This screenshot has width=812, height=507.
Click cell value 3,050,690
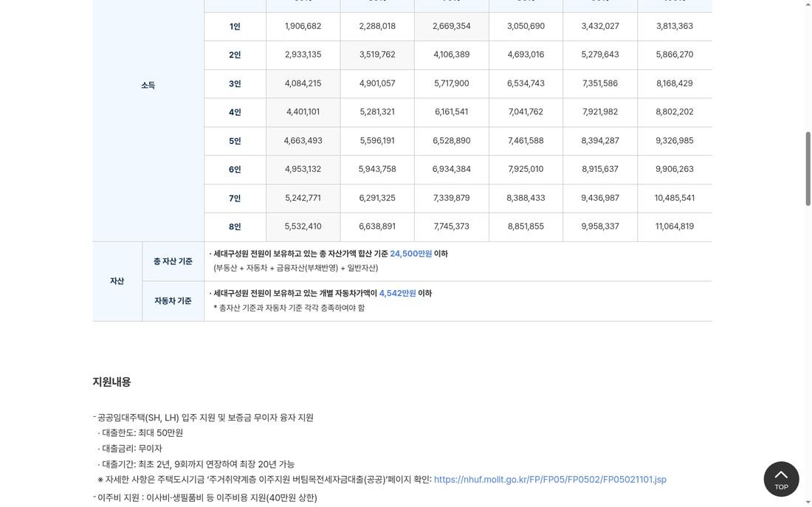pos(526,26)
